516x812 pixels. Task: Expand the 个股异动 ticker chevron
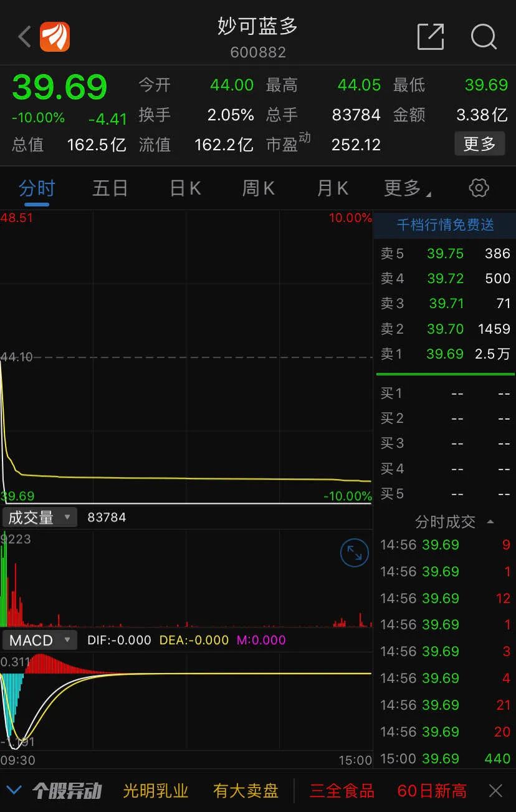pos(14,791)
